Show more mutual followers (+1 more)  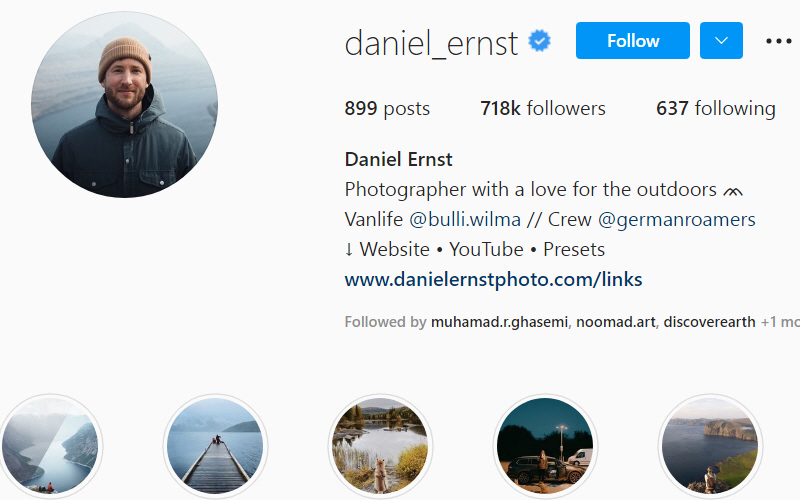780,322
